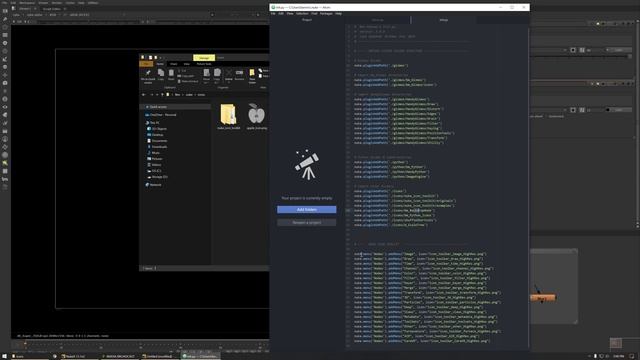Open Atom Edit menu
Viewport: 640px width, 360px height.
tap(281, 13)
